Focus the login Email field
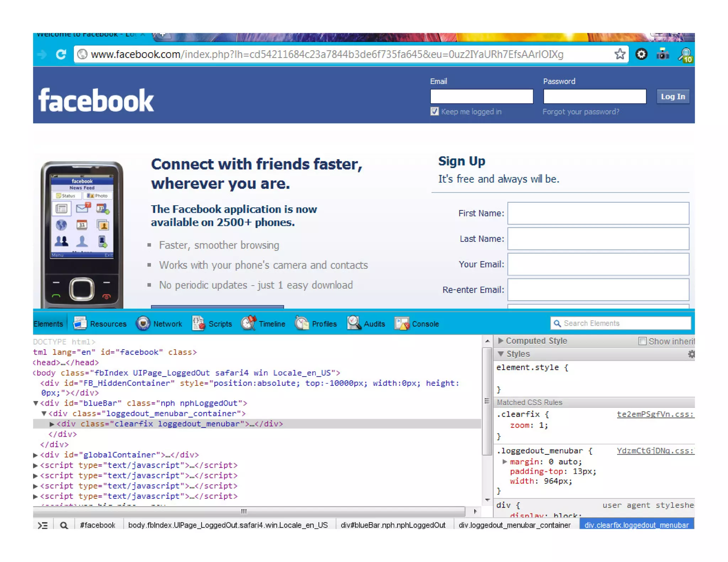 481,96
